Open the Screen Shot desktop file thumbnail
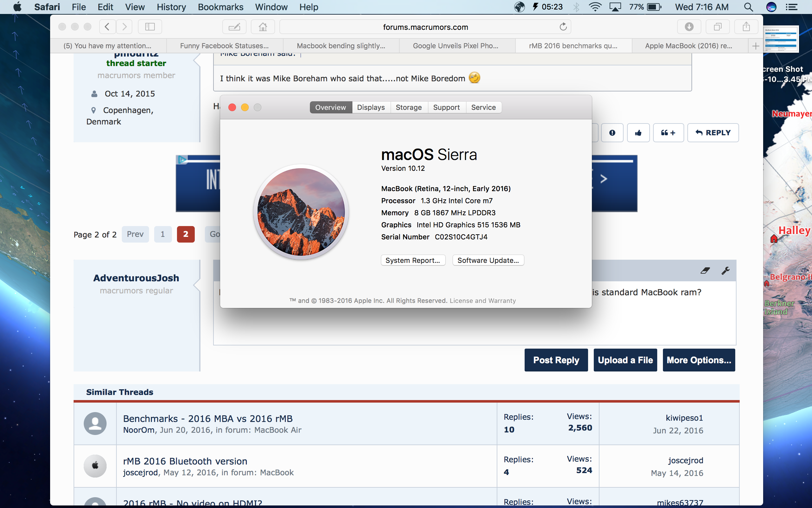The image size is (812, 508). pyautogui.click(x=781, y=39)
